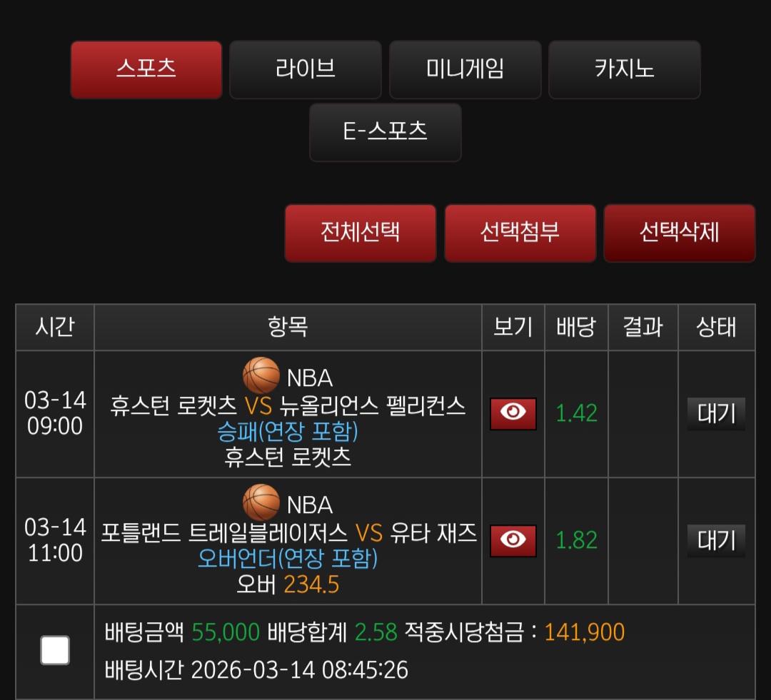Open the E-스포츠 tab
Viewport: 771px width, 700px height.
(385, 132)
